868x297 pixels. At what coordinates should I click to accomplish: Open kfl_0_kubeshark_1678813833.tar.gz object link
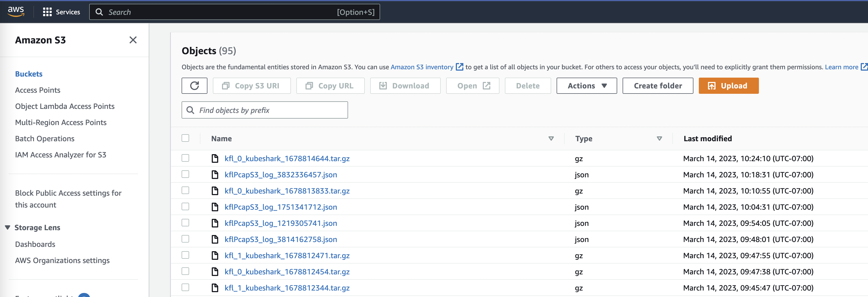(x=287, y=191)
